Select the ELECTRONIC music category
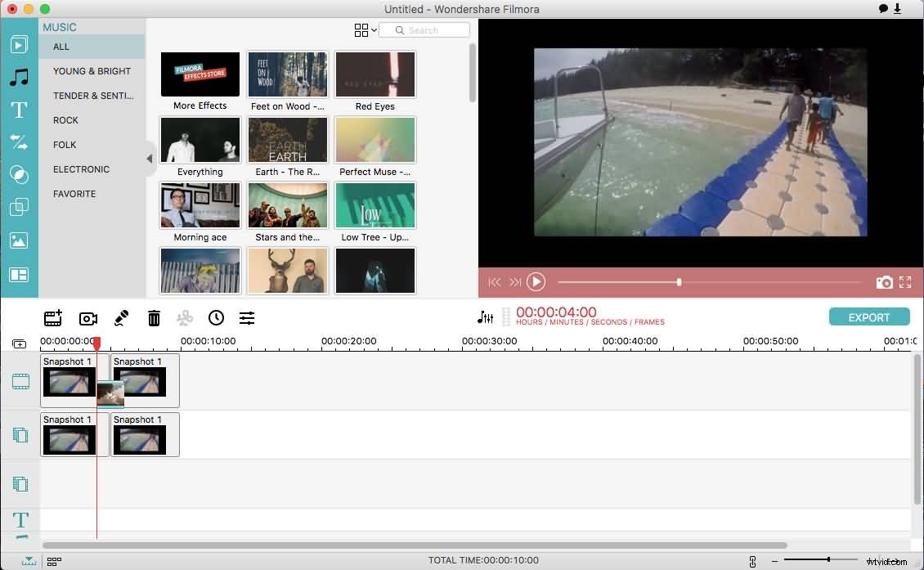 [x=81, y=169]
